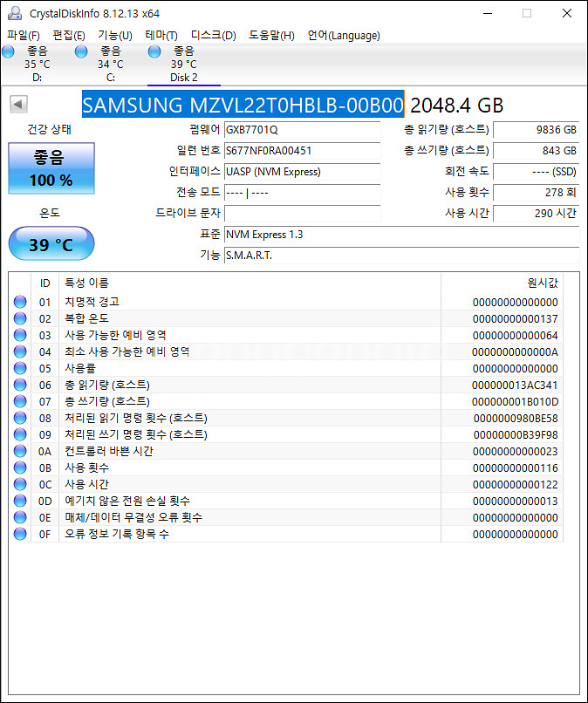588x703 pixels.
Task: Click blue status dot for attribute 09
Action: (20, 434)
